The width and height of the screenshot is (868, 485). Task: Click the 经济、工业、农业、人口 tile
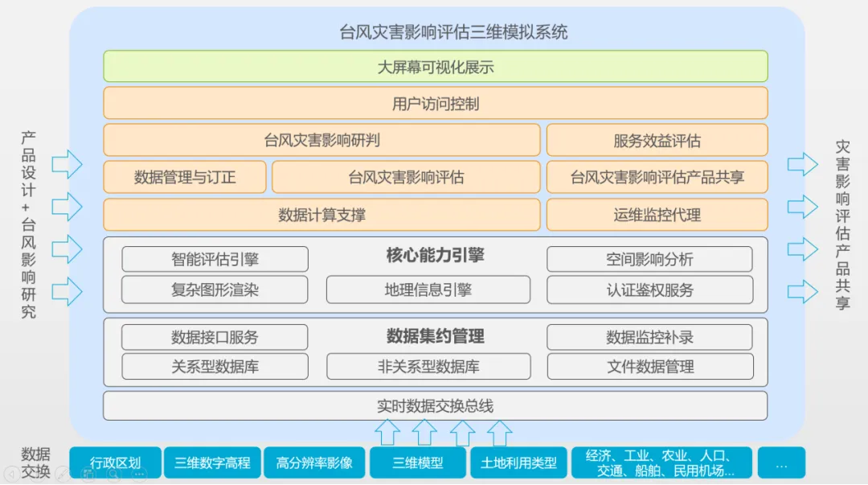point(661,462)
